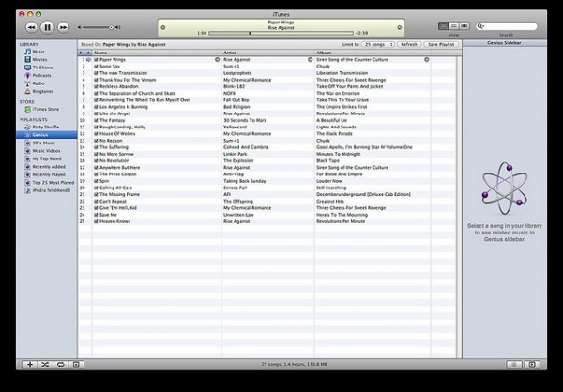Click the Save Playlist button
Image resolution: width=563 pixels, height=392 pixels.
[441, 44]
